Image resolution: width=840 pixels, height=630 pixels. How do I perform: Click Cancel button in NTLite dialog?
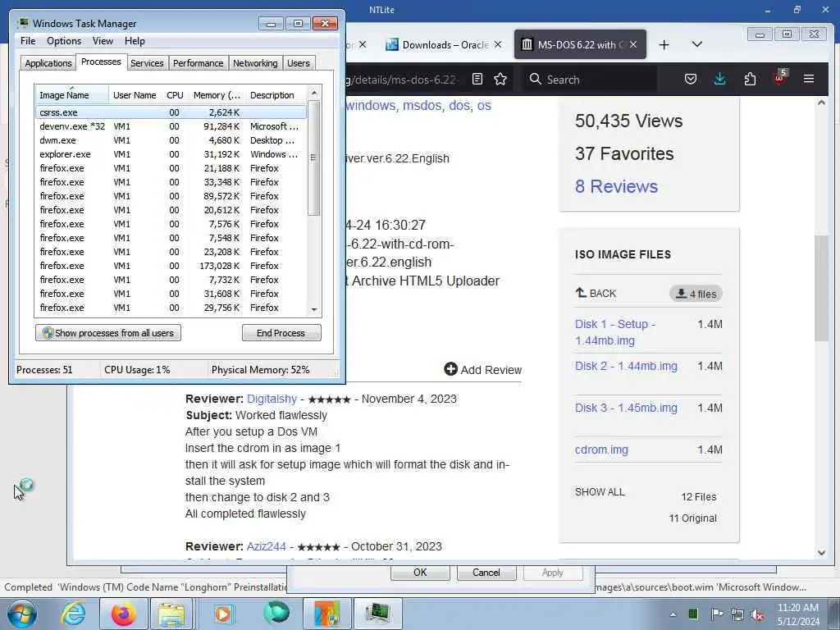[486, 572]
